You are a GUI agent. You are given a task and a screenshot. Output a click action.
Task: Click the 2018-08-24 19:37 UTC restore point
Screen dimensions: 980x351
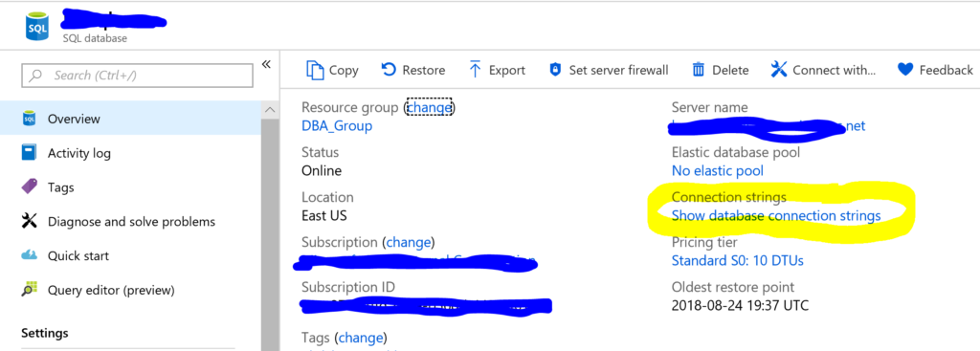click(x=740, y=305)
